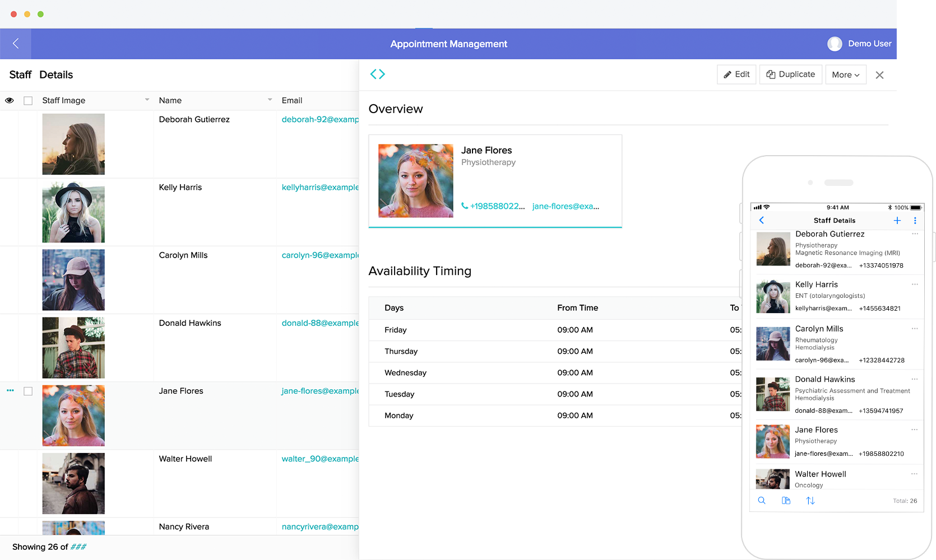Open the phone header vertical dots menu
Screen dimensions: 936x560
coord(915,221)
